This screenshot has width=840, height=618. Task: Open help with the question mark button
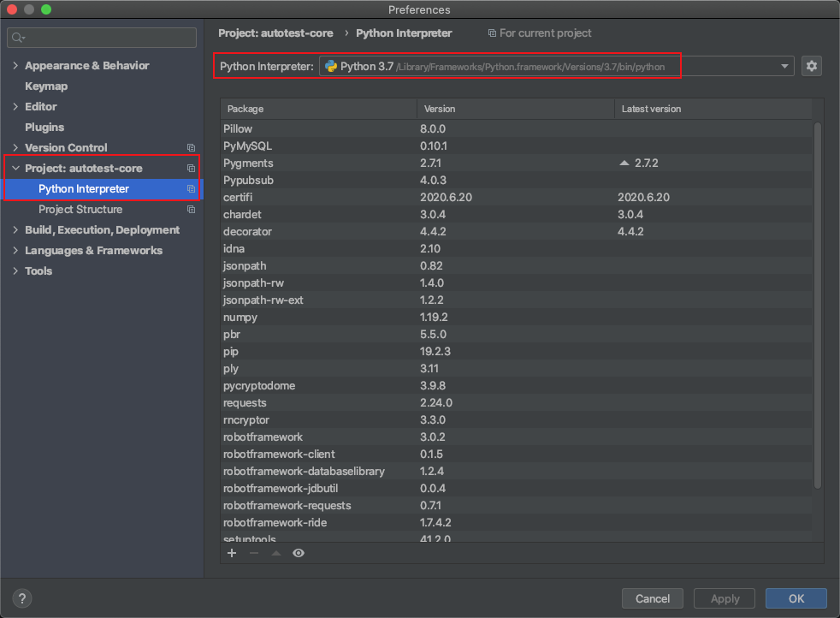tap(22, 598)
